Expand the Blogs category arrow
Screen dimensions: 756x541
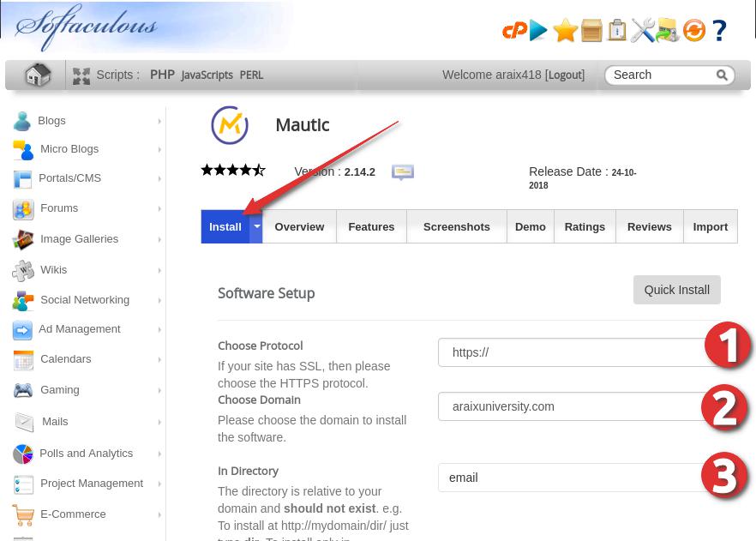pyautogui.click(x=159, y=121)
